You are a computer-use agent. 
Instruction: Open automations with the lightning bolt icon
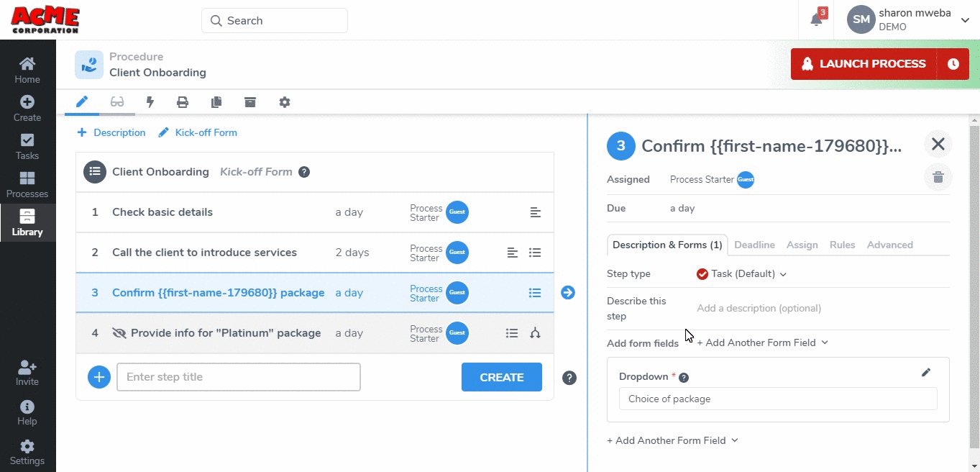150,101
